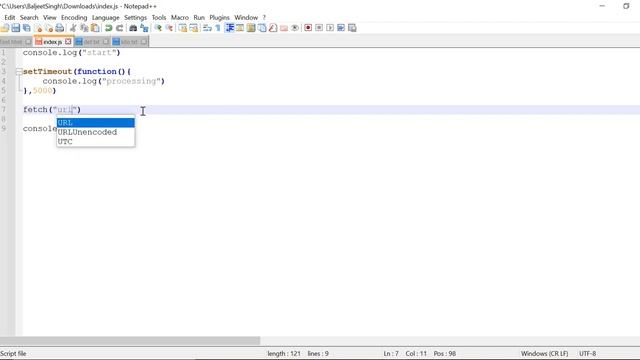Toggle the Word Wrap toolbar icon

[x=207, y=28]
